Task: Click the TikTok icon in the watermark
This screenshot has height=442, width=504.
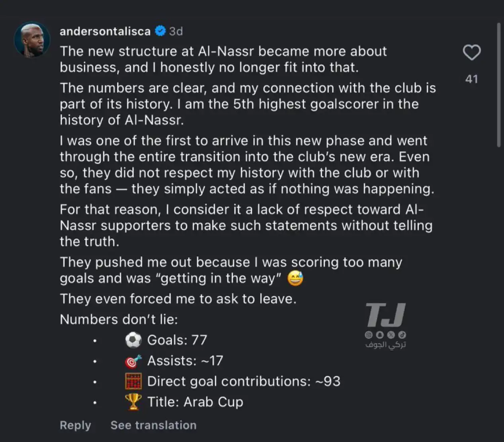Action: pos(402,335)
